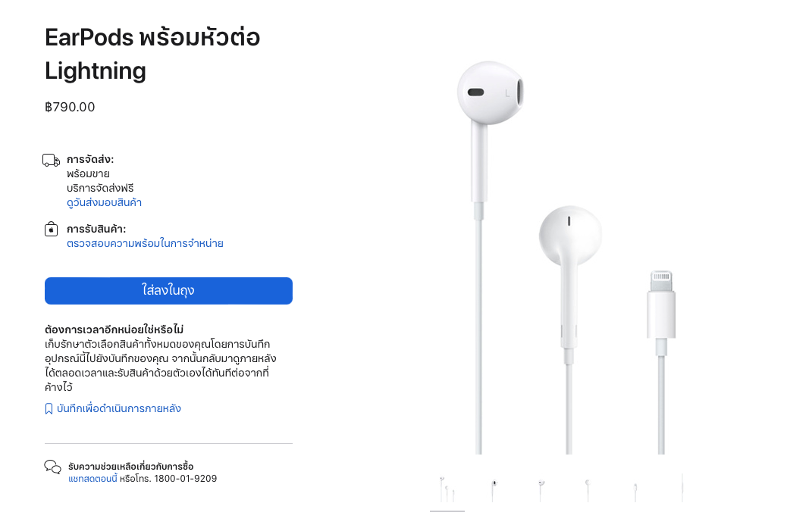
Task: Click the large left EarPod in main image
Action: point(489,93)
